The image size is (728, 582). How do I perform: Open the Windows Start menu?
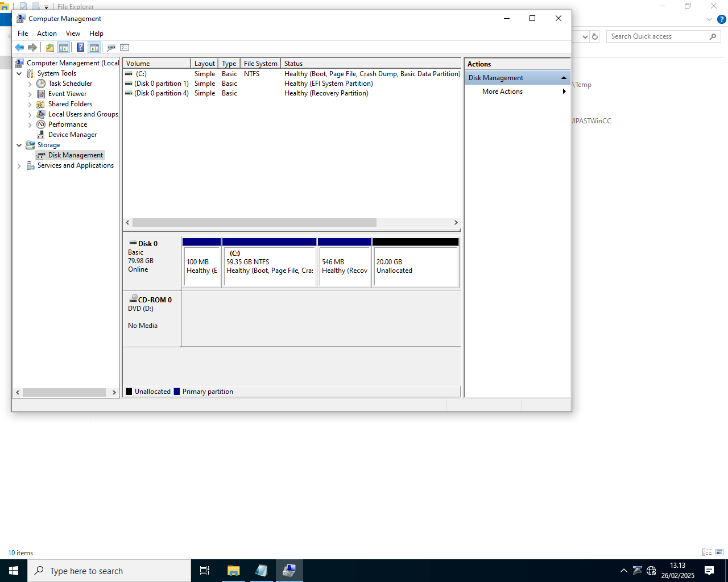pyautogui.click(x=14, y=571)
